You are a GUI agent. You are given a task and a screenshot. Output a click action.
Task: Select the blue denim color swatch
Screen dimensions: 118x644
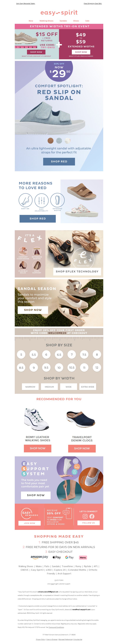[59, 140]
